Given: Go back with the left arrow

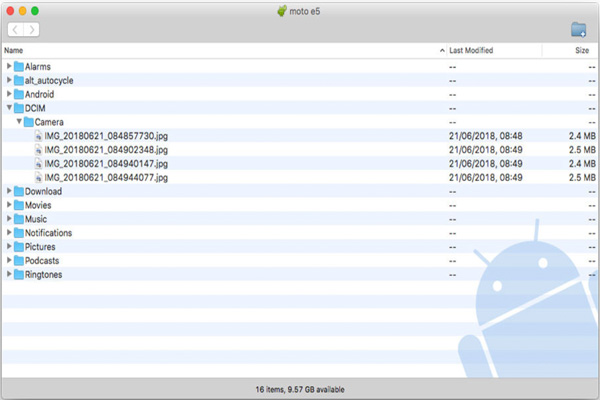Looking at the screenshot, I should (x=15, y=29).
